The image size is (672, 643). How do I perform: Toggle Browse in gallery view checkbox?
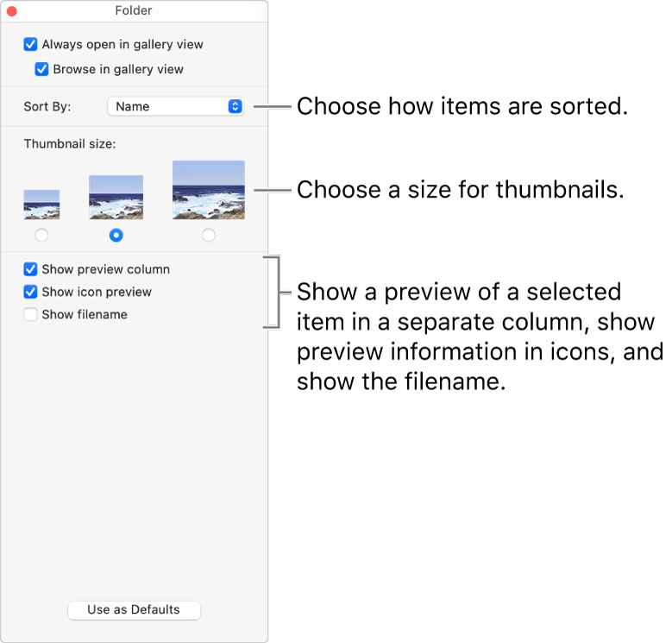pyautogui.click(x=41, y=69)
